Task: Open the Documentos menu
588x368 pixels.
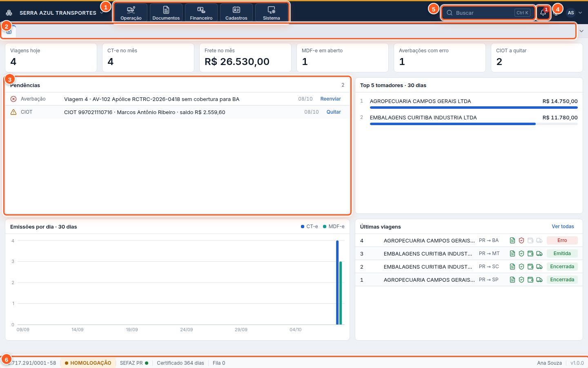Action: [166, 13]
